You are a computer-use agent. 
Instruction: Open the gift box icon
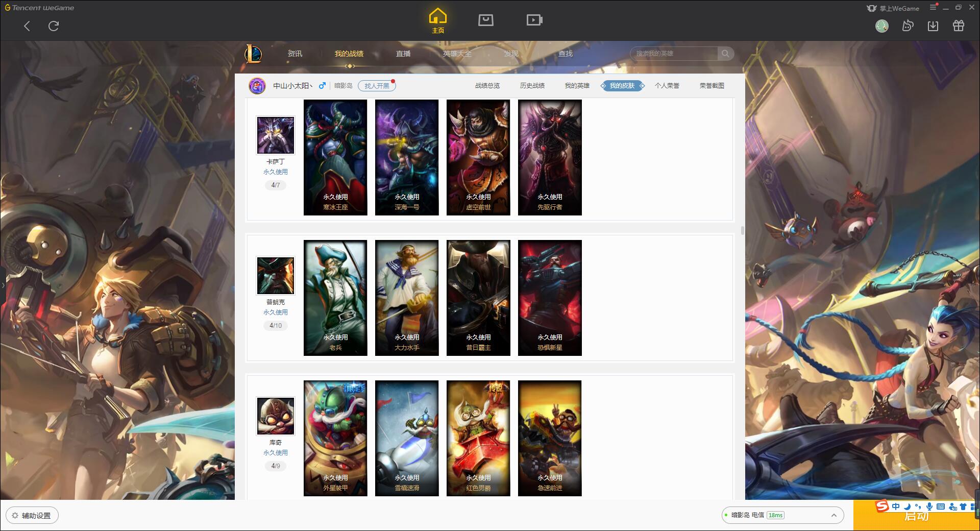959,26
